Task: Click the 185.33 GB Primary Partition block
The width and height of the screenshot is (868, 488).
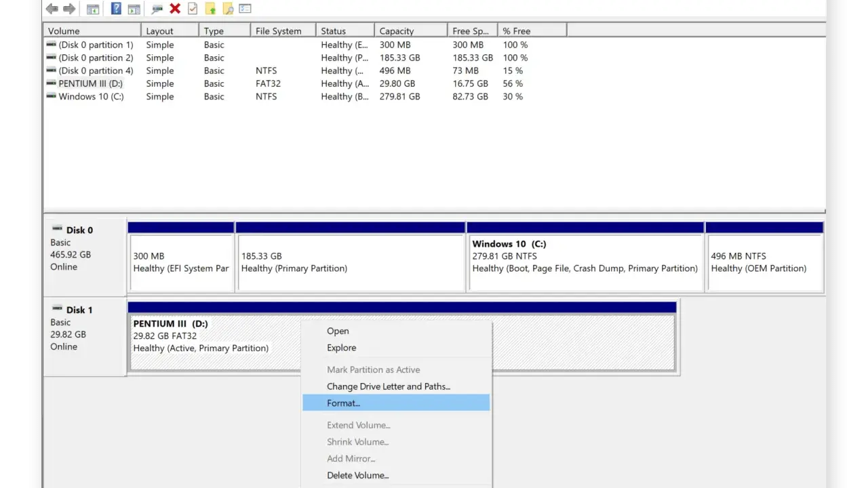Action: coord(351,257)
